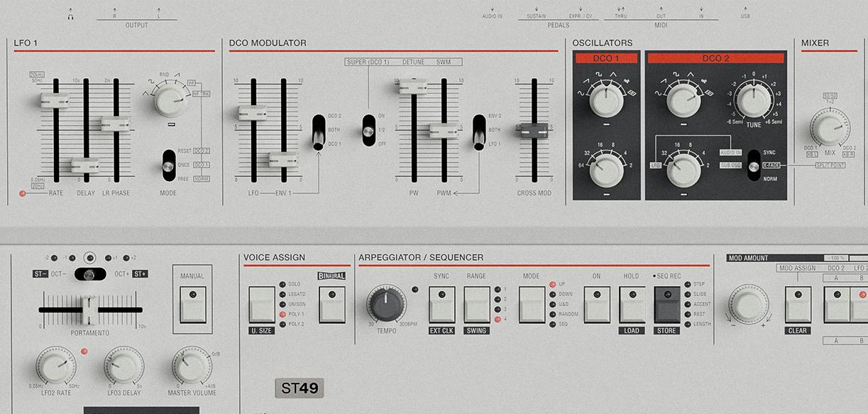Toggle the PWM source ENV 2 / LFO 1 switch
The image size is (868, 414).
pos(479,131)
